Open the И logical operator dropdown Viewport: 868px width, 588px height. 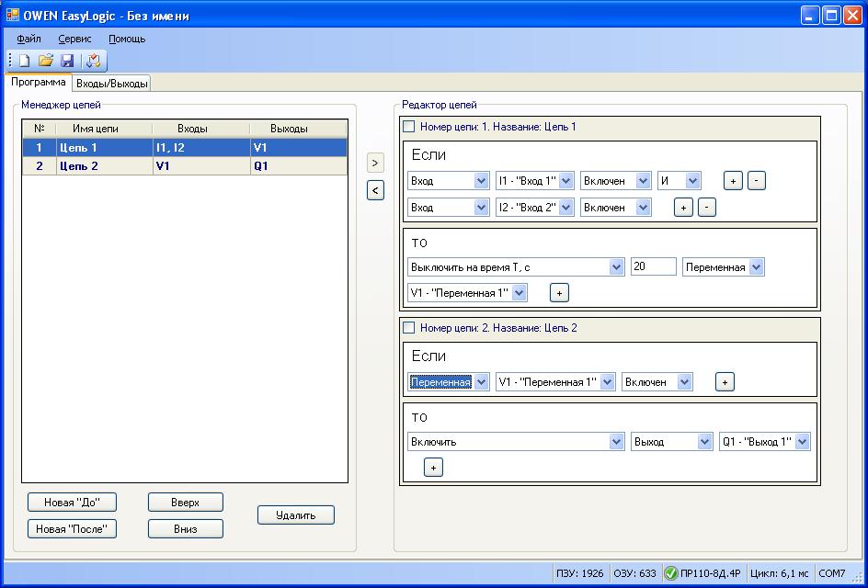680,181
